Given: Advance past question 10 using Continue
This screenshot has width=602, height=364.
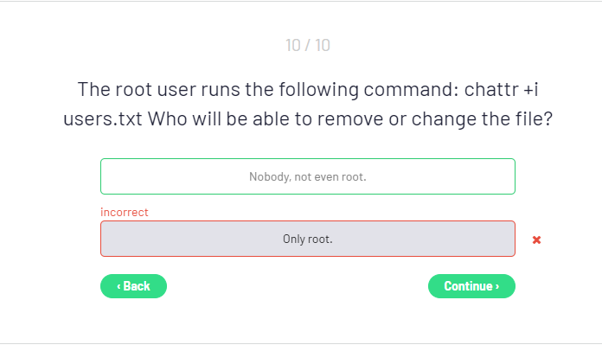Looking at the screenshot, I should point(471,286).
